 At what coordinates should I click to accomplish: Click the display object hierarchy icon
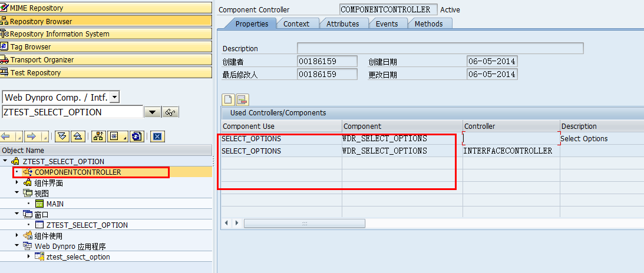98,136
